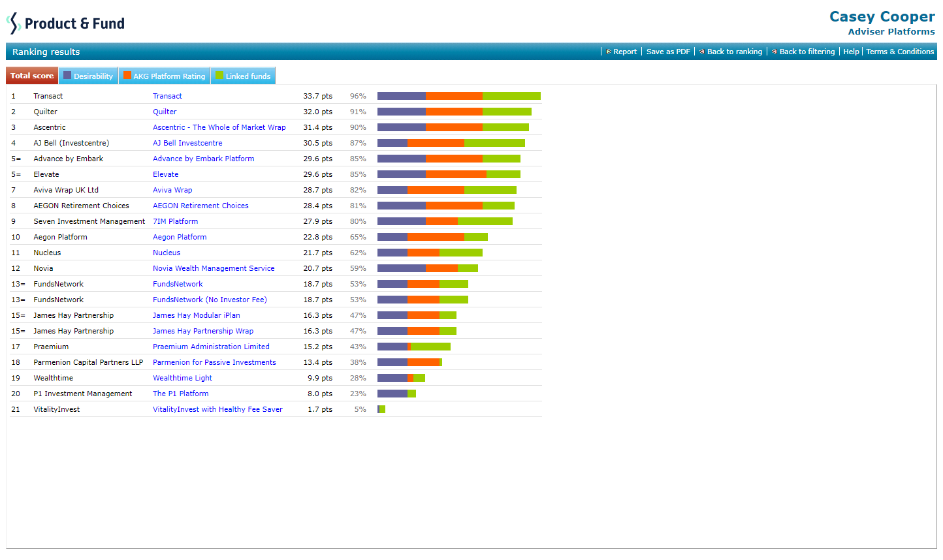Image resolution: width=943 pixels, height=560 pixels.
Task: Click the Back to filtering arrow icon
Action: pyautogui.click(x=775, y=52)
